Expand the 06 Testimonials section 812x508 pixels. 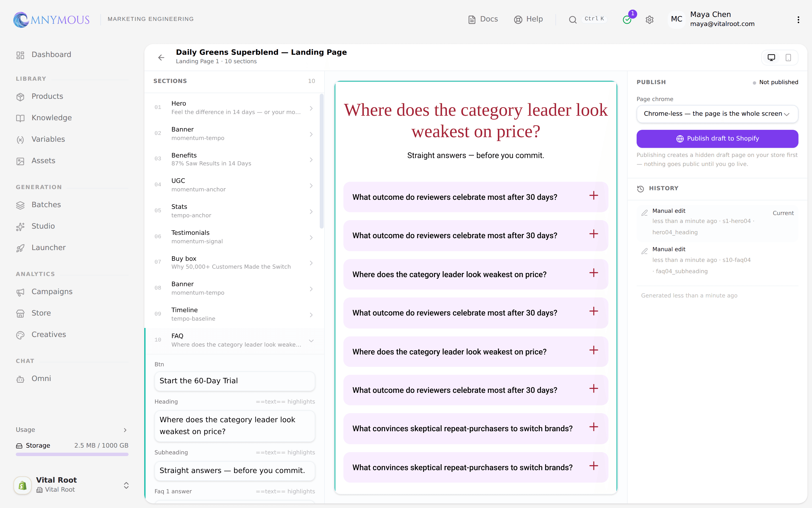tap(234, 237)
